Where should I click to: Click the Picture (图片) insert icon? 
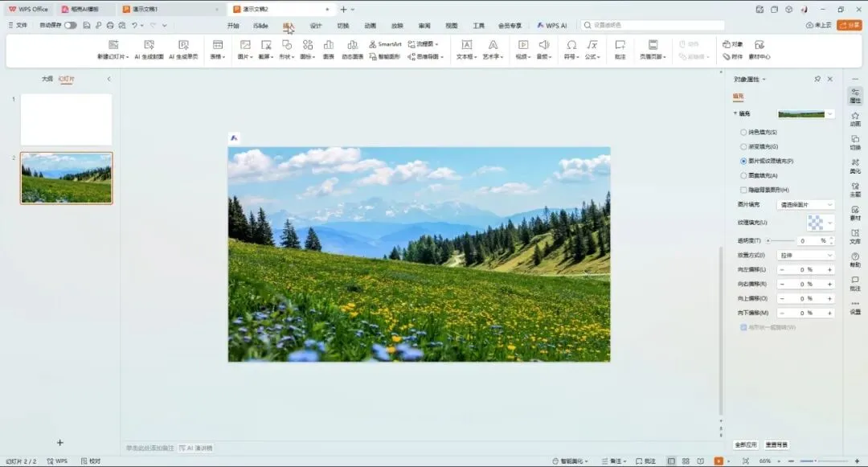(244, 45)
